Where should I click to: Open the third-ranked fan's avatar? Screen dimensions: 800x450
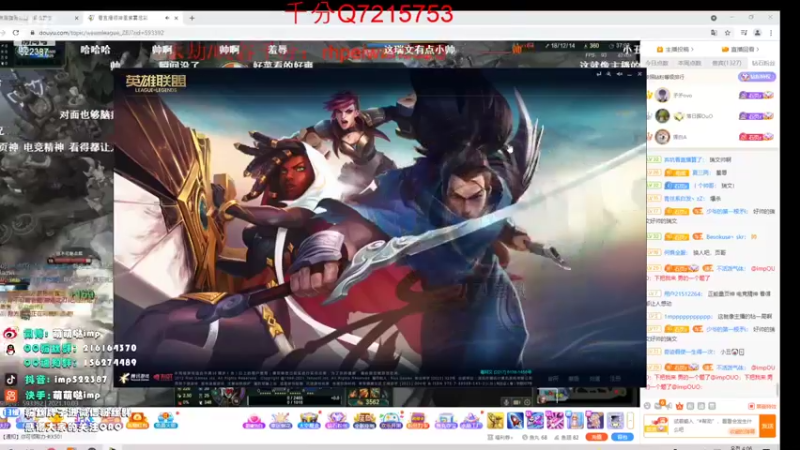pos(662,137)
